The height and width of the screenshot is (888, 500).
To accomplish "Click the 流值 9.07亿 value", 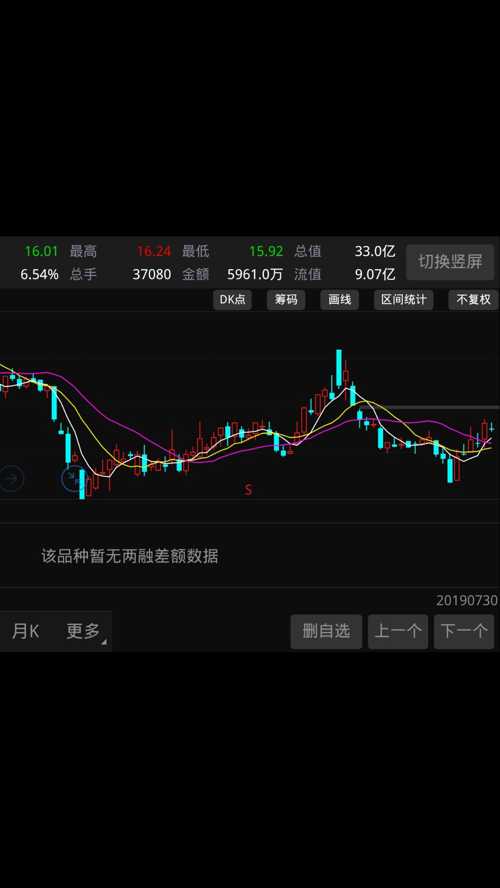I will click(374, 275).
